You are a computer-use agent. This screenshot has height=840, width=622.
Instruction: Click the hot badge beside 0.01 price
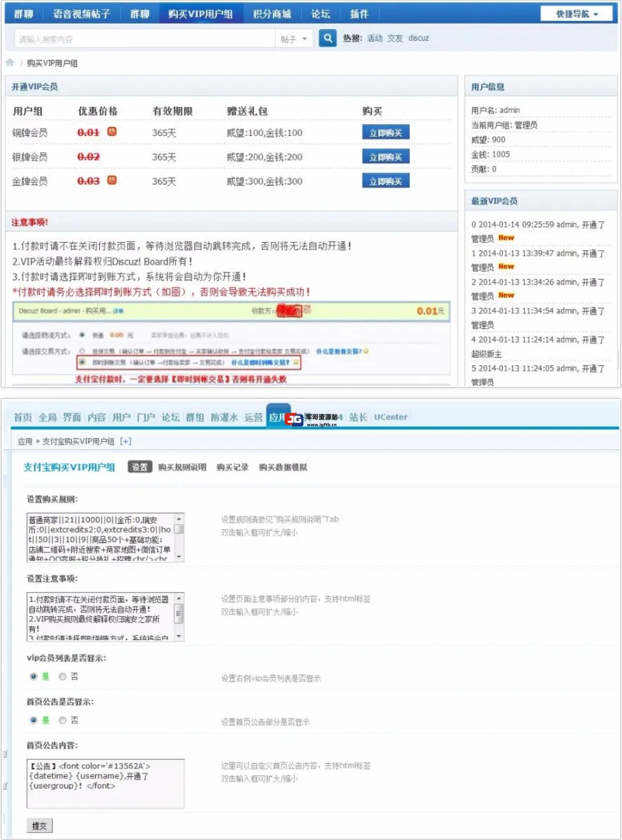pos(112,132)
